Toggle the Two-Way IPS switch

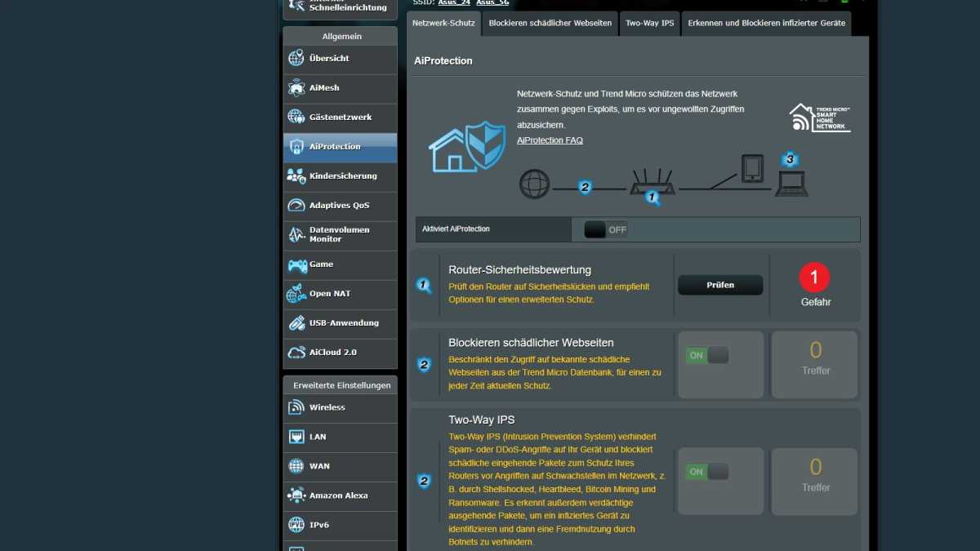707,472
